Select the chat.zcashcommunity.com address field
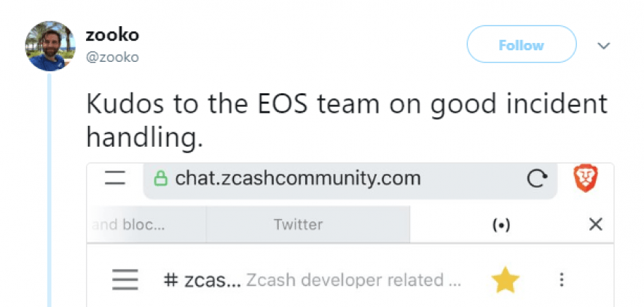 pos(297,178)
